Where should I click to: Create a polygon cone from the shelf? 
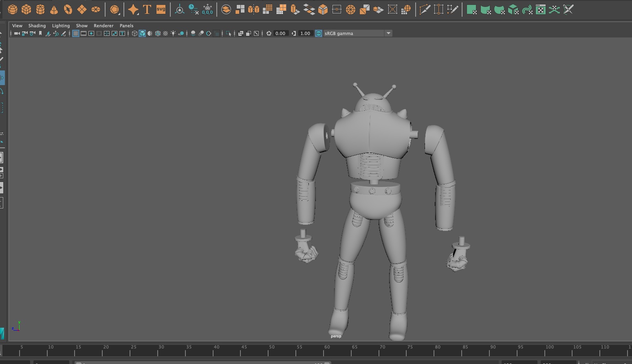coord(54,9)
